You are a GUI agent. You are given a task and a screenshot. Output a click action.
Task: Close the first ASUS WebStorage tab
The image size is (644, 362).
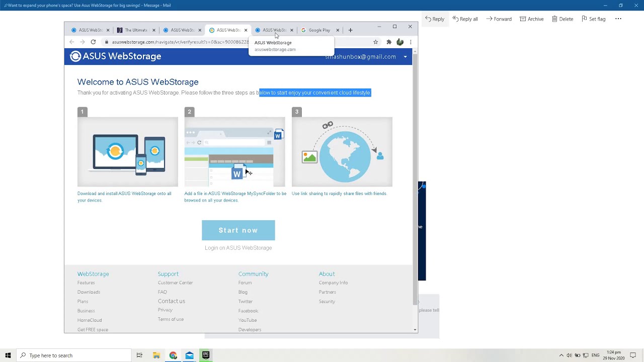point(108,30)
